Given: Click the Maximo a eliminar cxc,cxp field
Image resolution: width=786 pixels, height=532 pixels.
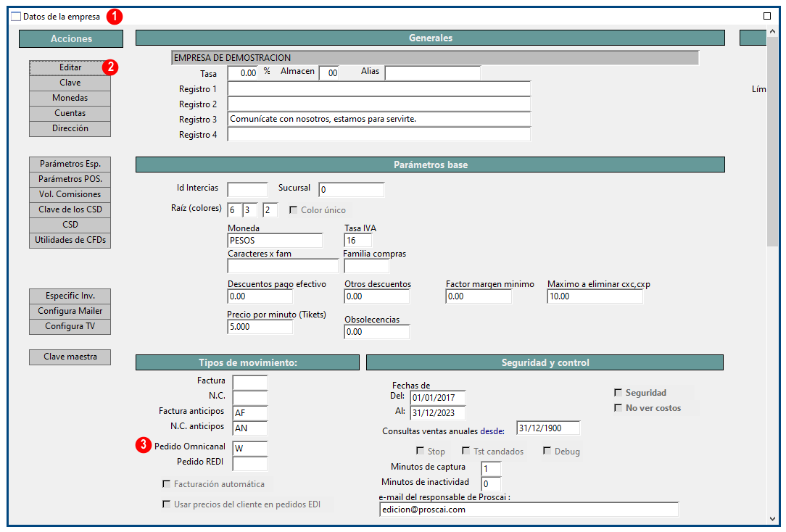Looking at the screenshot, I should tap(595, 296).
